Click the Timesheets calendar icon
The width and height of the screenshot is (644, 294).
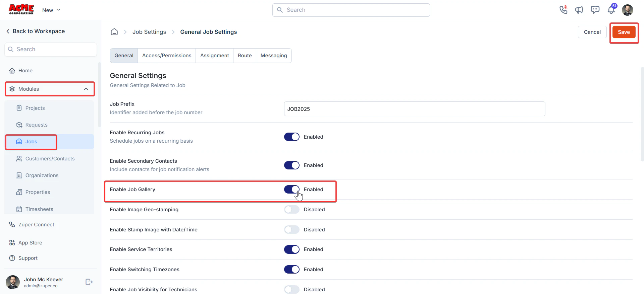click(x=19, y=209)
